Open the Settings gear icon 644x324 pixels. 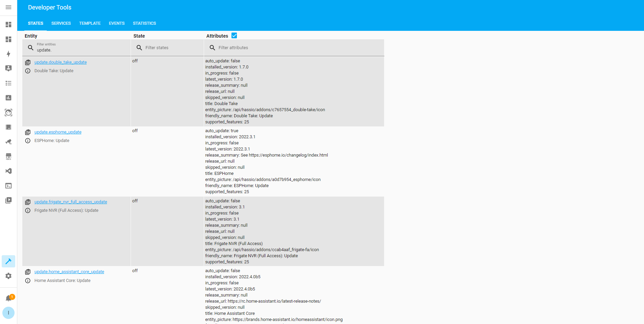coord(8,276)
